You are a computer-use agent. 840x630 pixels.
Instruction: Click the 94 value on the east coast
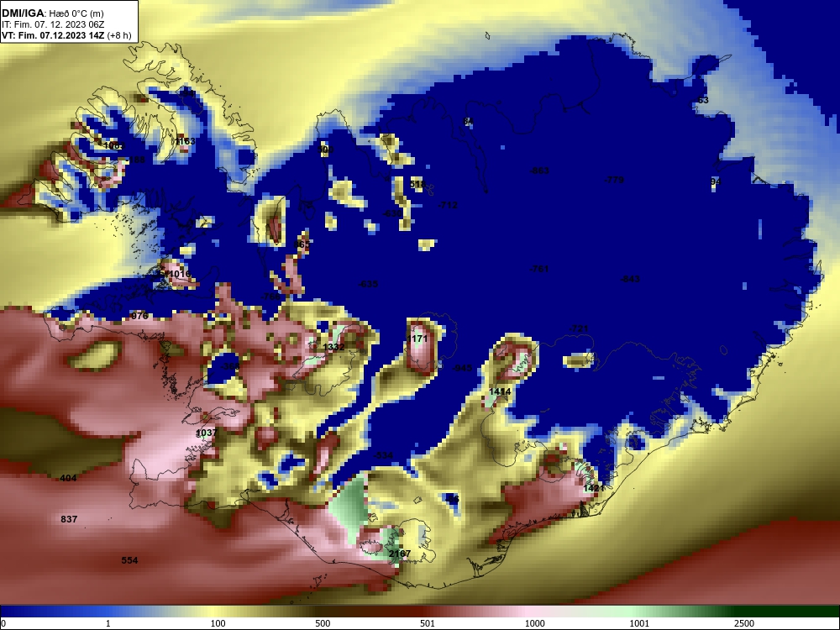pos(716,181)
